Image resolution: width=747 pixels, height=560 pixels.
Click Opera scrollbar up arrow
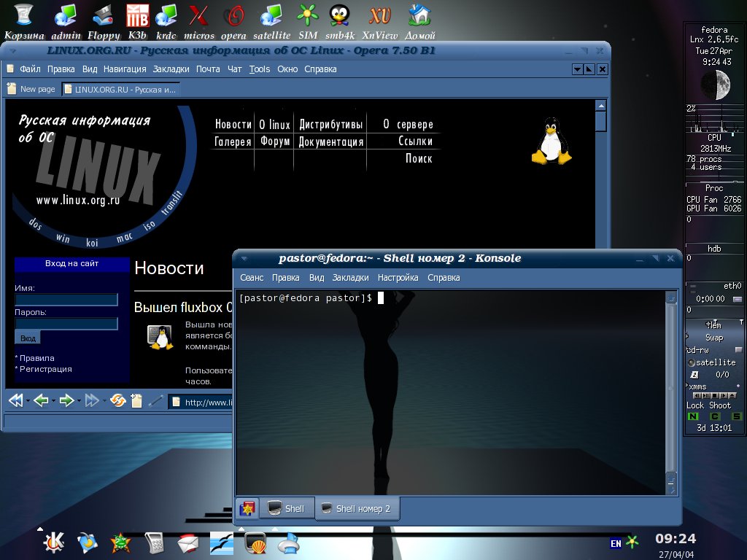point(601,106)
